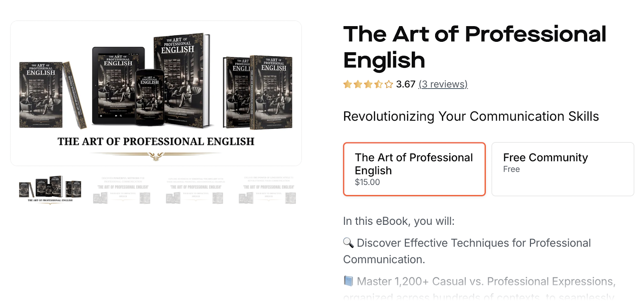Click the second gold star in the rating
The height and width of the screenshot is (302, 644).
click(x=358, y=84)
